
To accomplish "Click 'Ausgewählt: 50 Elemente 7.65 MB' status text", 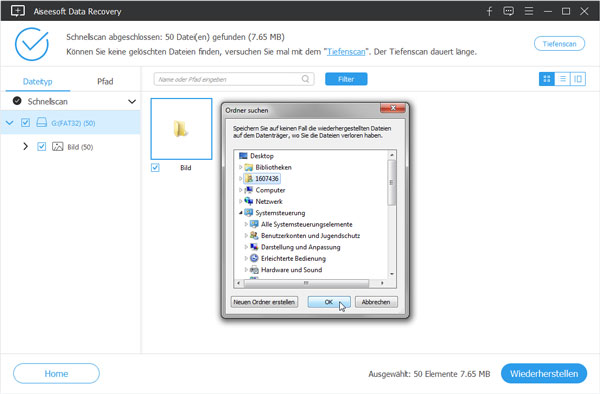I will (429, 374).
